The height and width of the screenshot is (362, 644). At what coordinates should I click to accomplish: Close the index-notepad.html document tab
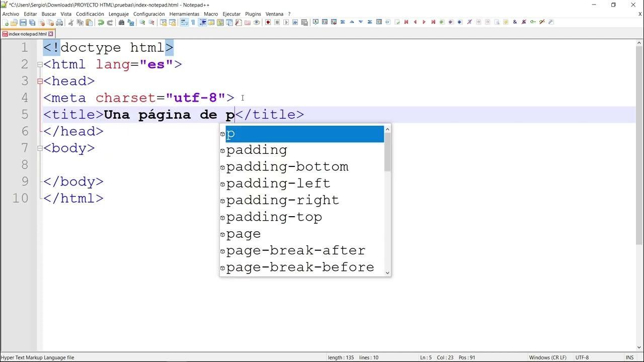pyautogui.click(x=50, y=34)
